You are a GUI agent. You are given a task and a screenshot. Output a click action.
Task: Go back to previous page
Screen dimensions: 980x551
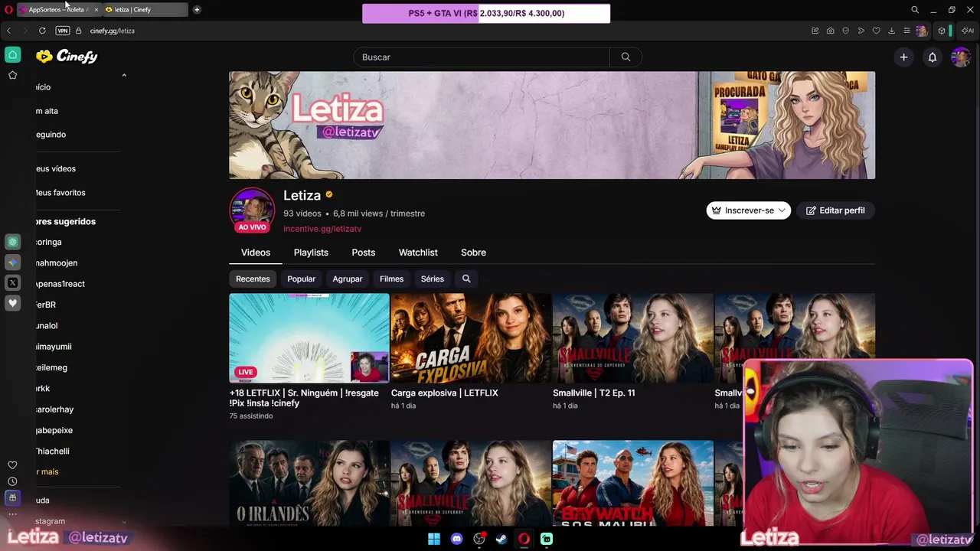point(8,31)
